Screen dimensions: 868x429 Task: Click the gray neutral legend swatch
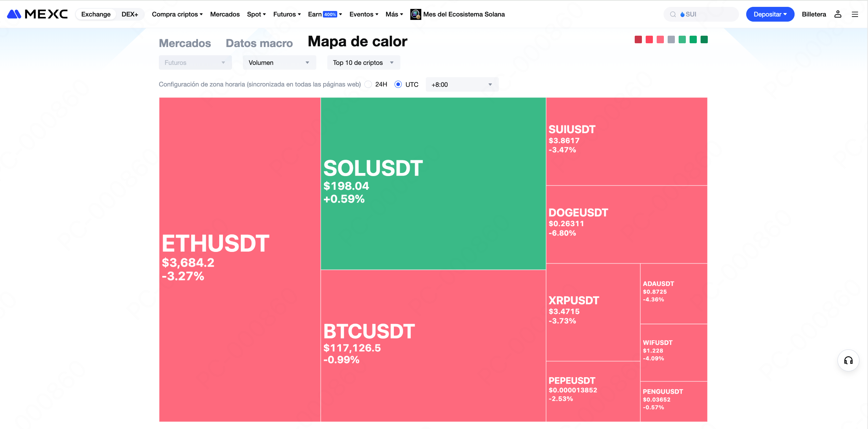tap(671, 39)
